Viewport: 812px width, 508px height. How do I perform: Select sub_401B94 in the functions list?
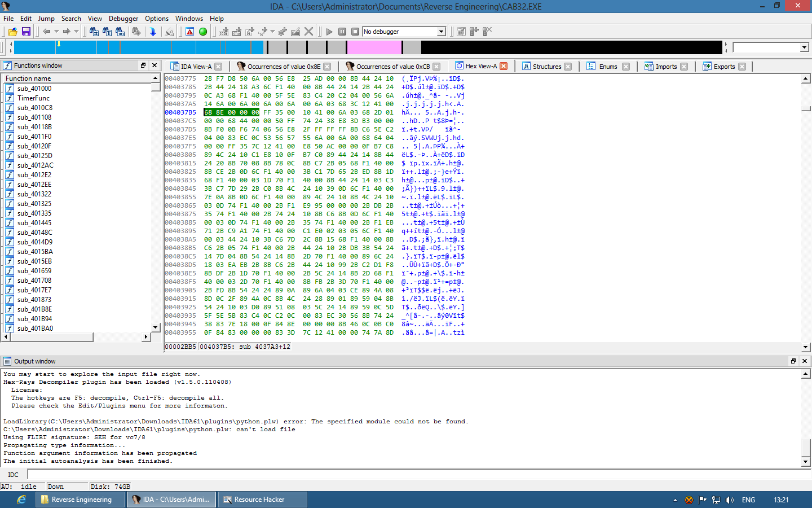pyautogui.click(x=34, y=319)
